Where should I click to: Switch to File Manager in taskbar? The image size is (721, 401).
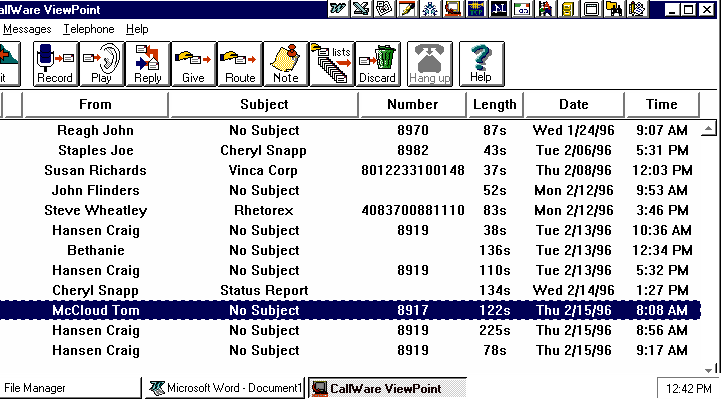[x=70, y=388]
